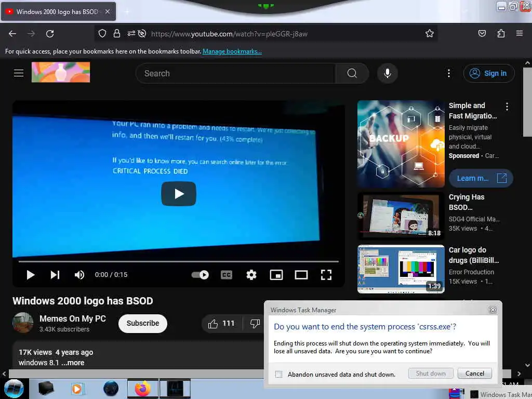The width and height of the screenshot is (532, 399).
Task: Focus the YouTube Search box
Action: click(x=235, y=73)
